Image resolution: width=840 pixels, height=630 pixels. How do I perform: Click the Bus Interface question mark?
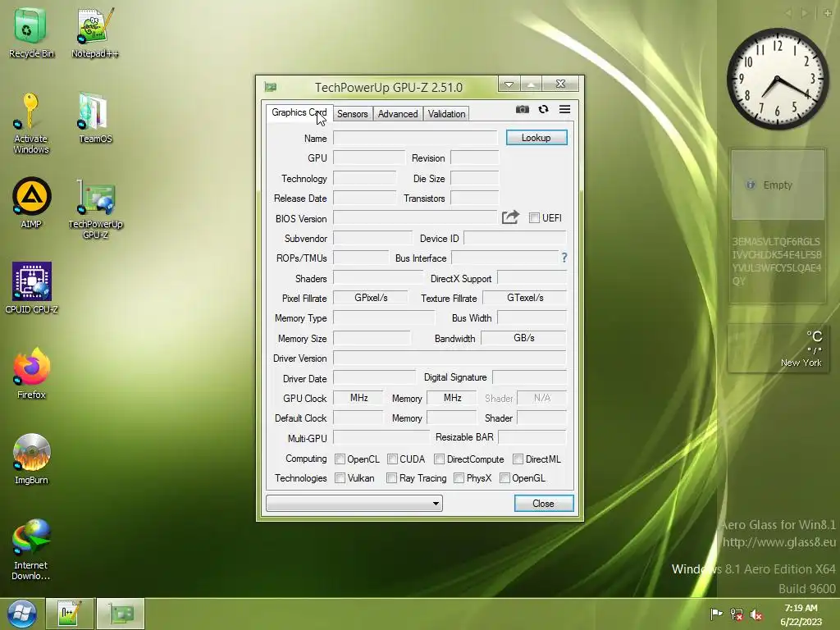point(564,258)
